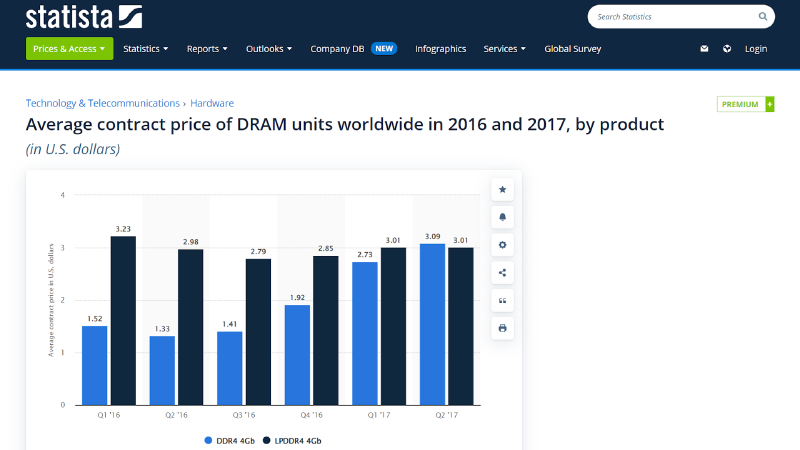Click the print icon beside chart
Viewport: 800px width, 450px height.
coord(502,328)
